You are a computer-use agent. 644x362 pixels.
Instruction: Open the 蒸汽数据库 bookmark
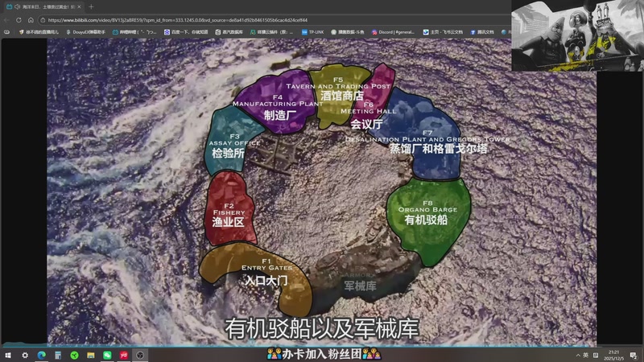point(229,31)
